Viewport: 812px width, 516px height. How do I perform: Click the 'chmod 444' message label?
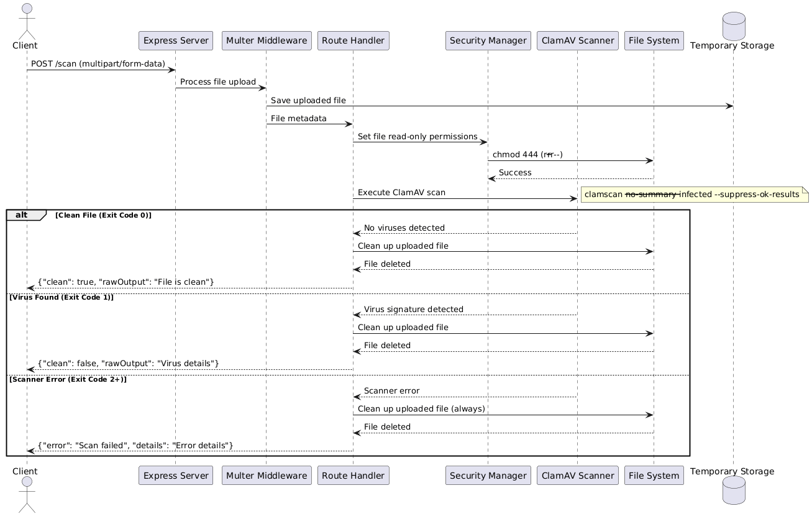(x=527, y=154)
